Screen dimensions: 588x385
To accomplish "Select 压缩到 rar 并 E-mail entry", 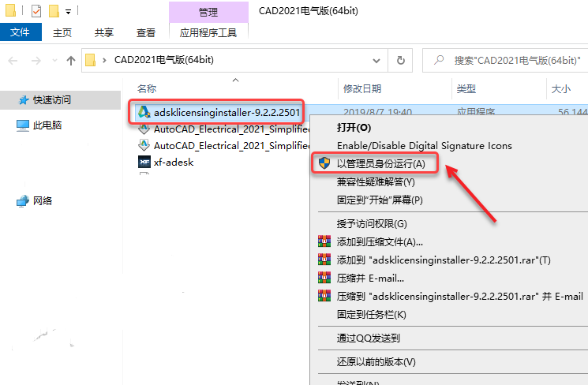I will tap(459, 296).
